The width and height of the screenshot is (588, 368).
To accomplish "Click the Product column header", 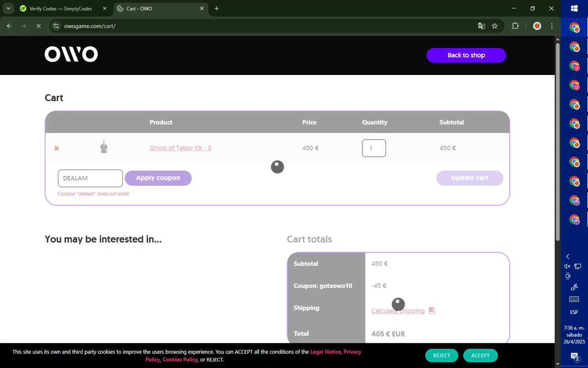I will click(x=161, y=122).
